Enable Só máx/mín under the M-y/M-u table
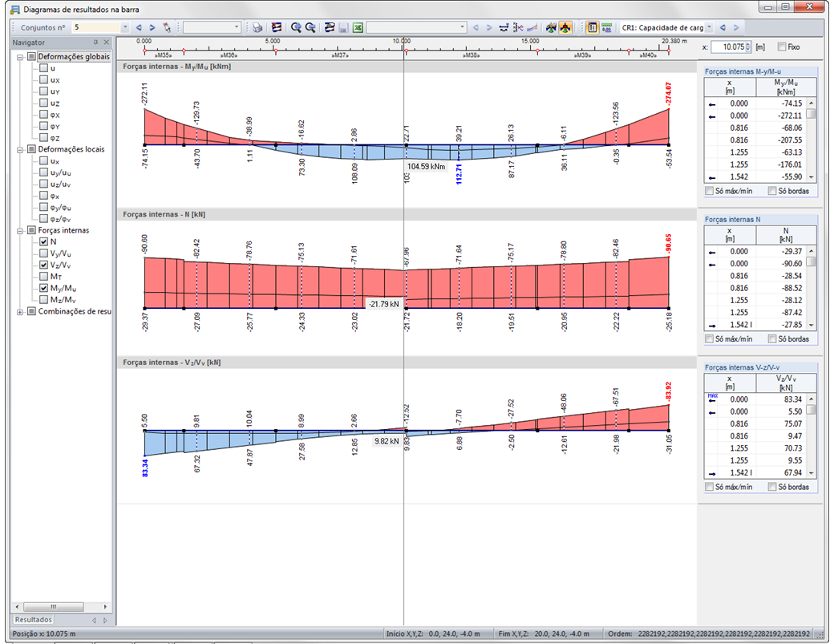This screenshot has width=834, height=644. (709, 191)
